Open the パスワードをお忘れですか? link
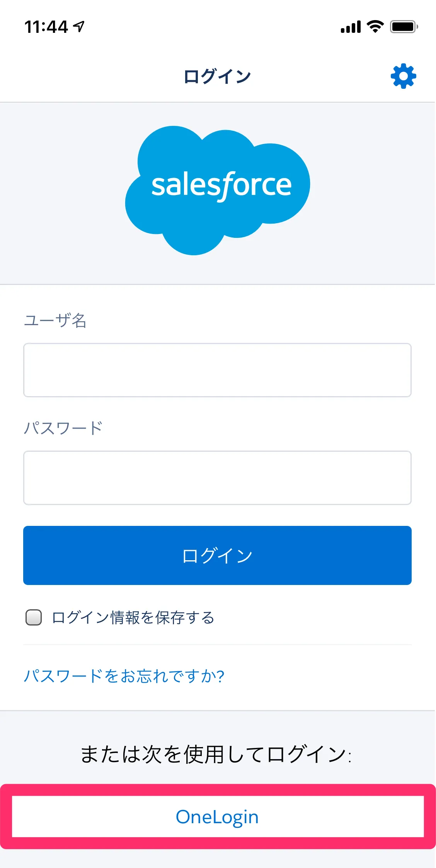This screenshot has width=436, height=868. pyautogui.click(x=124, y=676)
